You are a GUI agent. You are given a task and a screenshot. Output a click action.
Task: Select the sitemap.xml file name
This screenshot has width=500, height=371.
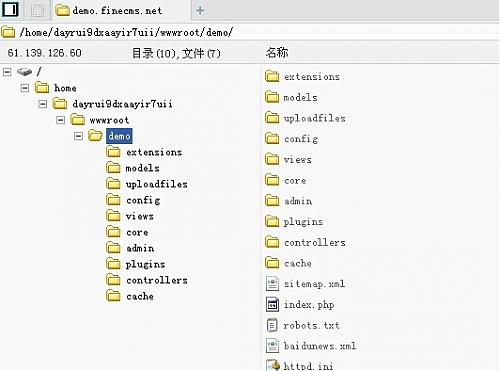tap(314, 284)
